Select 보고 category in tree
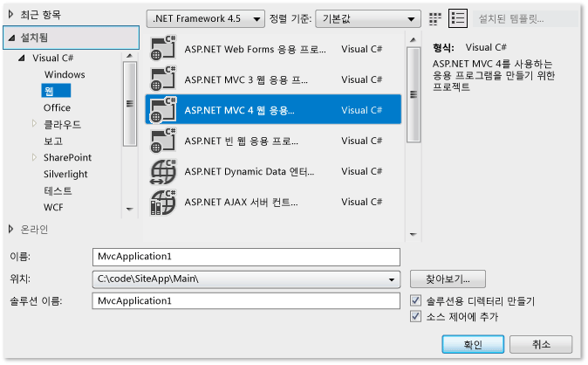 pyautogui.click(x=53, y=141)
